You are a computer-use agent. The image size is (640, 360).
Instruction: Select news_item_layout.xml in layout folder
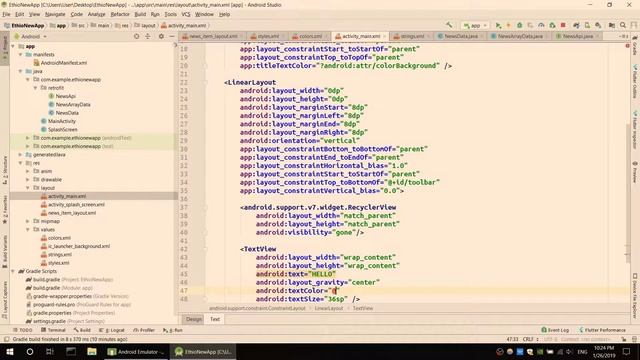click(x=72, y=213)
